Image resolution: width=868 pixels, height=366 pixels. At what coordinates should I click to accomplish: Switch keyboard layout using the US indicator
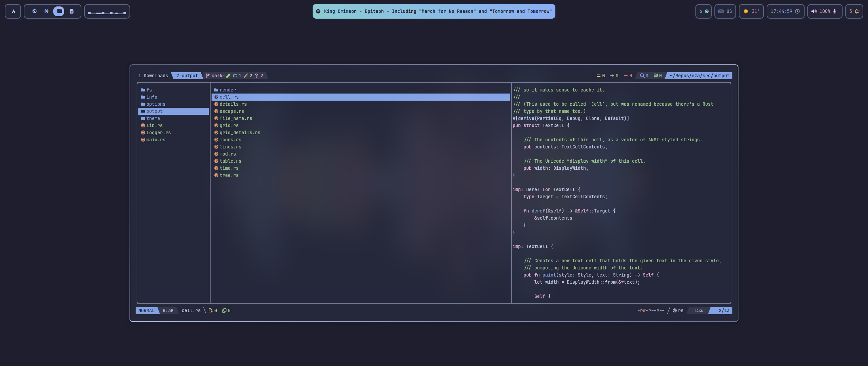tap(725, 11)
